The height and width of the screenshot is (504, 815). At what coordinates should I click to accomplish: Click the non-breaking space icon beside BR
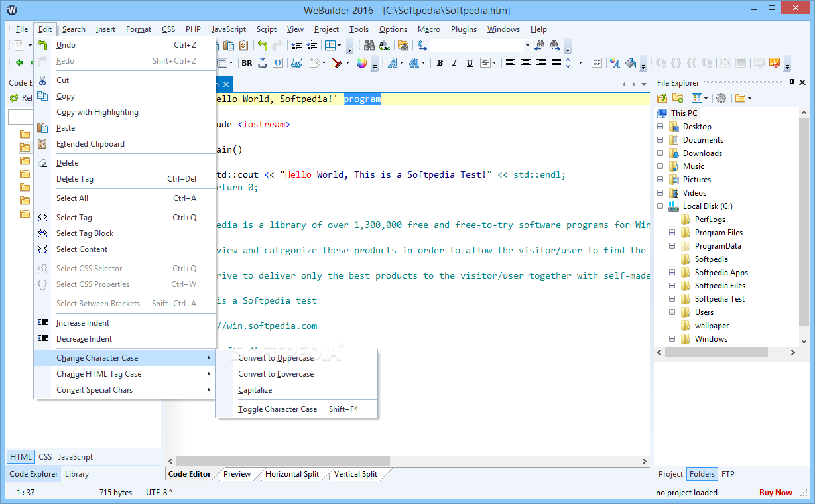tap(263, 63)
